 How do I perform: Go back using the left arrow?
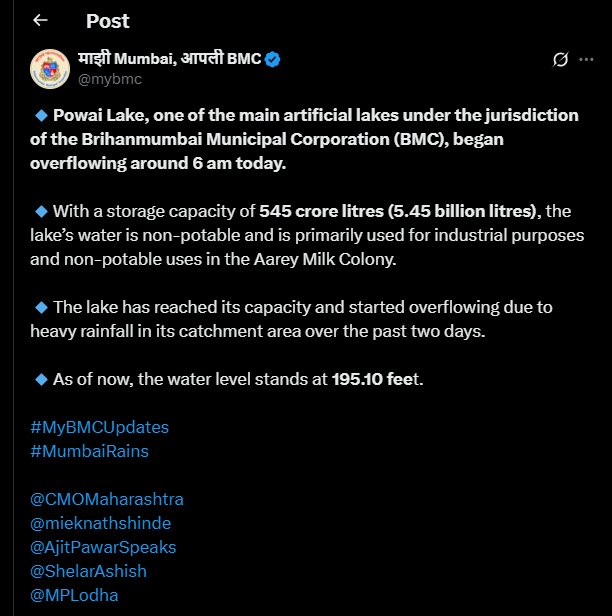40,20
